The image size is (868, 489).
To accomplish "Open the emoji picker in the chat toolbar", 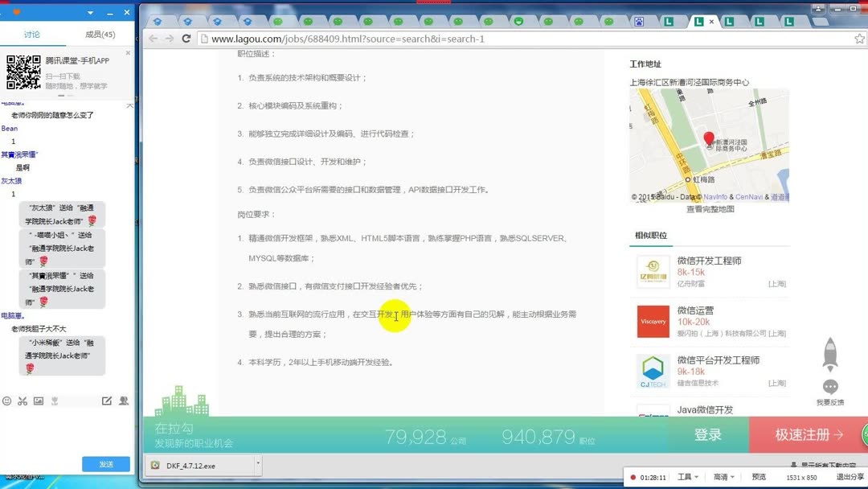I will (x=7, y=401).
